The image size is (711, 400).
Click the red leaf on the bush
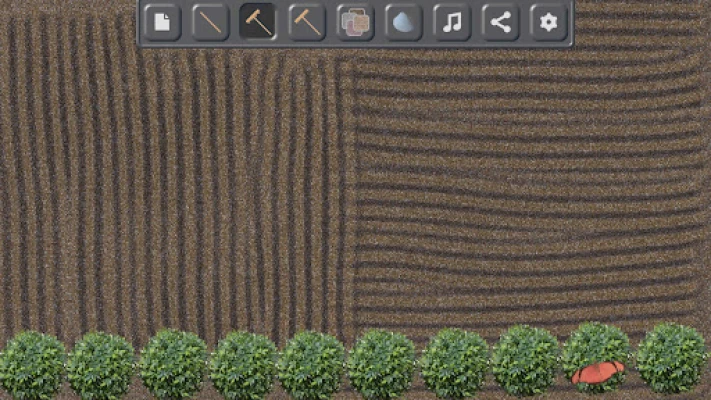click(x=597, y=372)
